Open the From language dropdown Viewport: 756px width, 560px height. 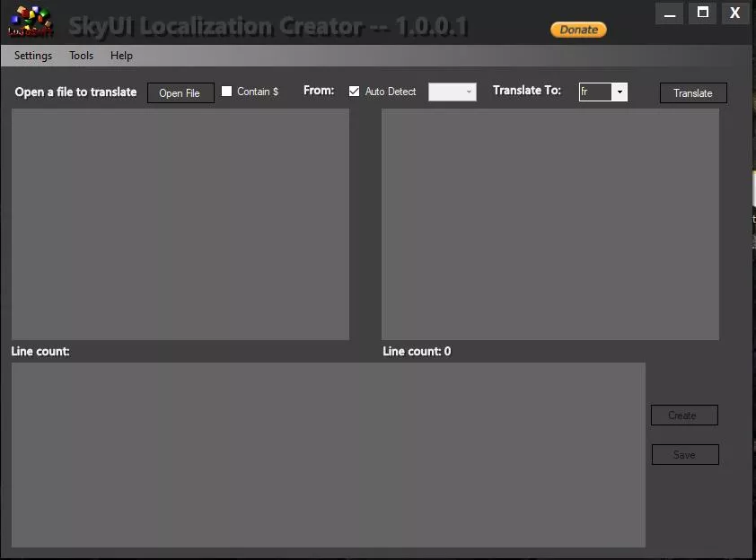tap(453, 92)
